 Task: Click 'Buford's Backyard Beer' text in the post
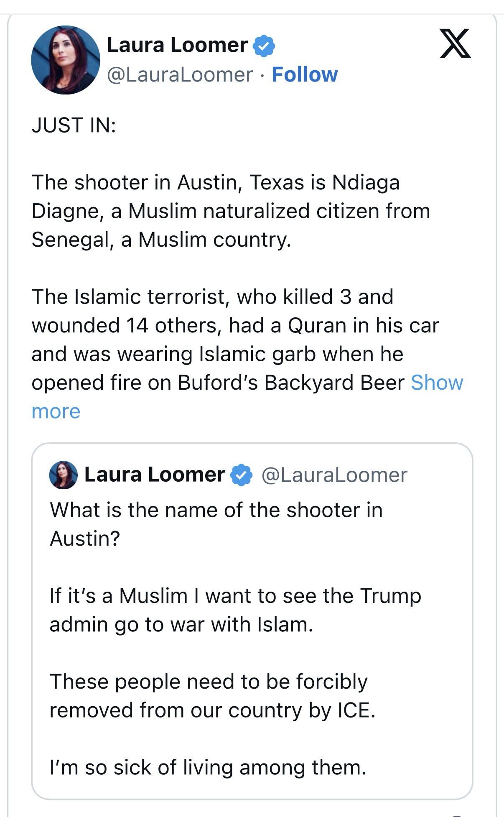pyautogui.click(x=291, y=383)
